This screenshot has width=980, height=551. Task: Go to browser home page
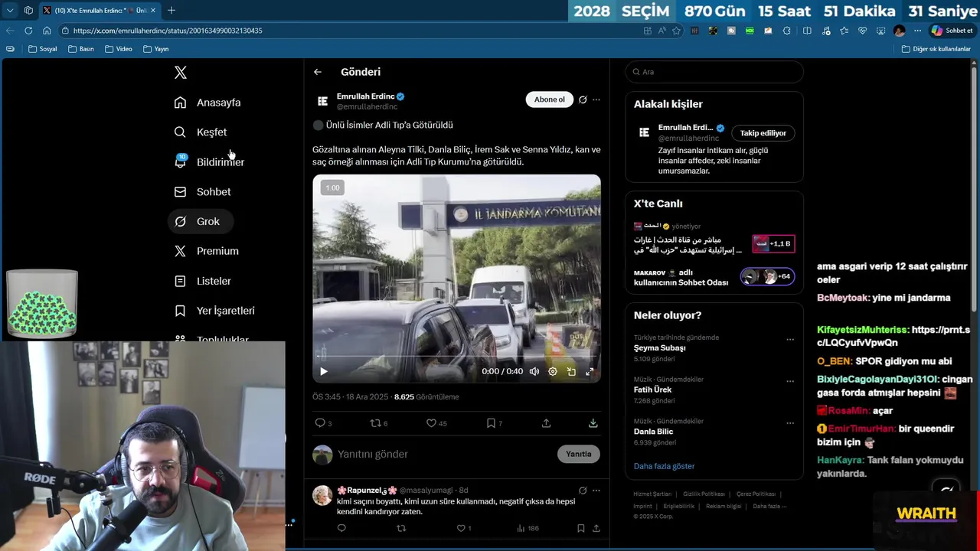pyautogui.click(x=47, y=31)
